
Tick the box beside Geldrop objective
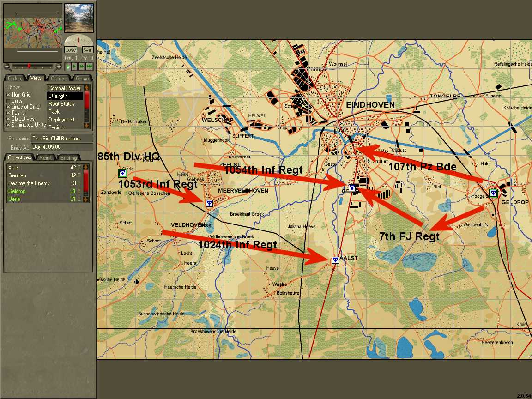point(79,191)
